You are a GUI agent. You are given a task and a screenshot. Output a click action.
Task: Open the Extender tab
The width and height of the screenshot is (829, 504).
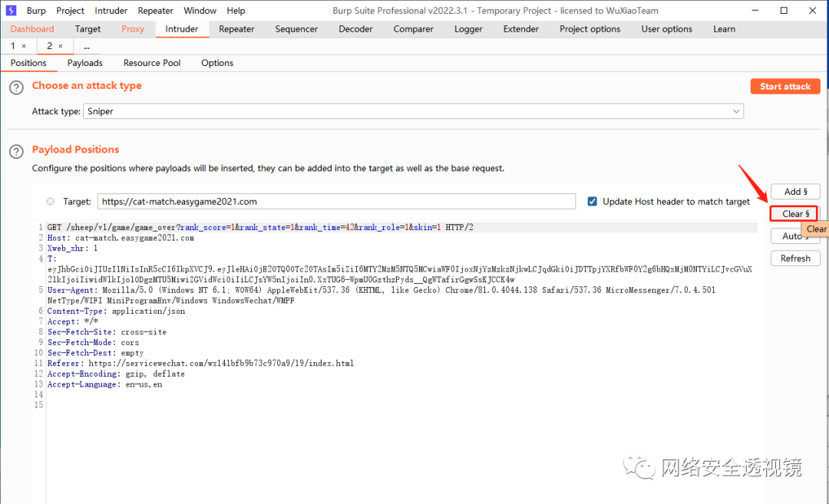(520, 29)
